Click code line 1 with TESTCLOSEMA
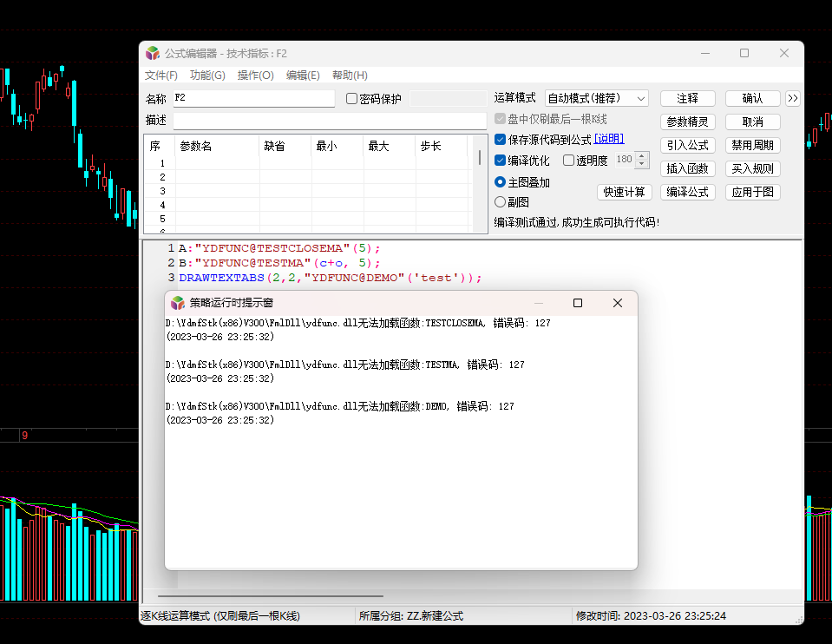This screenshot has height=644, width=832. pos(279,248)
